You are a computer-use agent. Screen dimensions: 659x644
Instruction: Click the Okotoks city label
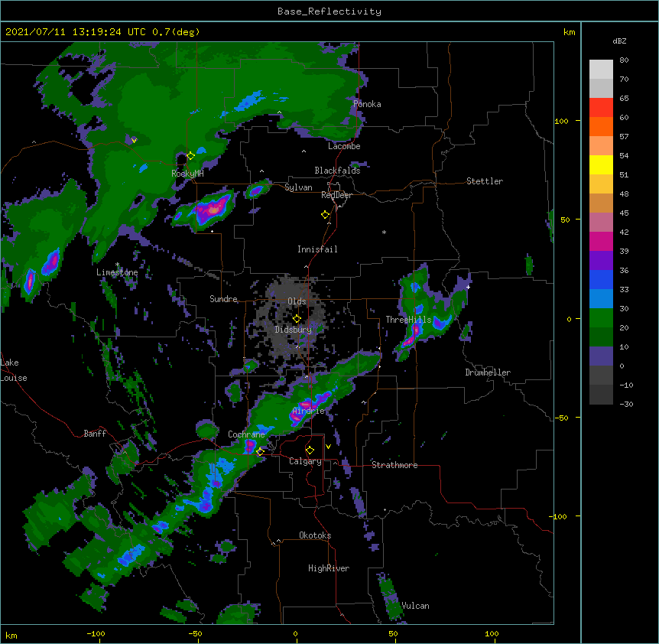[315, 535]
